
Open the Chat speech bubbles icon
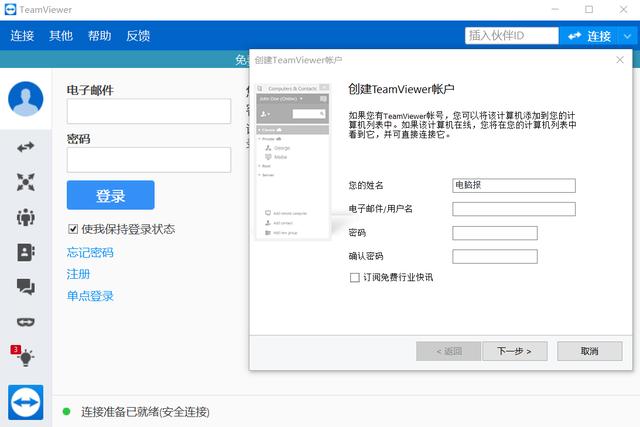[26, 287]
